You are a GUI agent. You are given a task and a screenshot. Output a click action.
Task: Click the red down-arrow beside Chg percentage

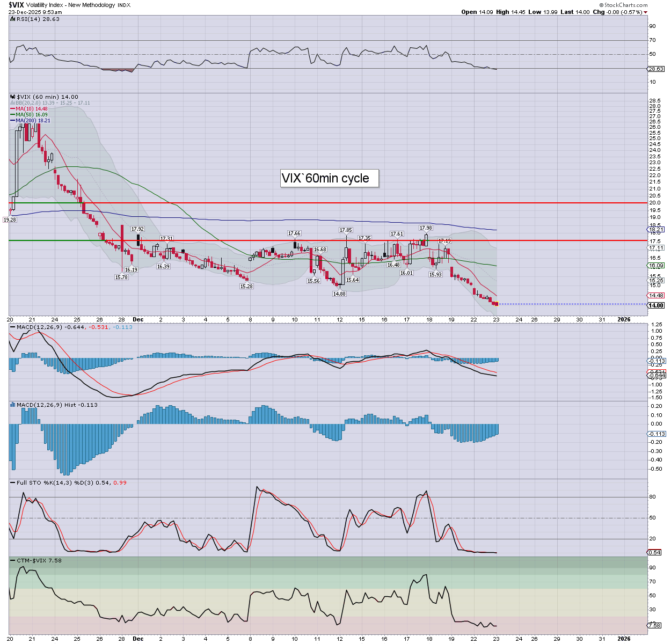coord(645,12)
